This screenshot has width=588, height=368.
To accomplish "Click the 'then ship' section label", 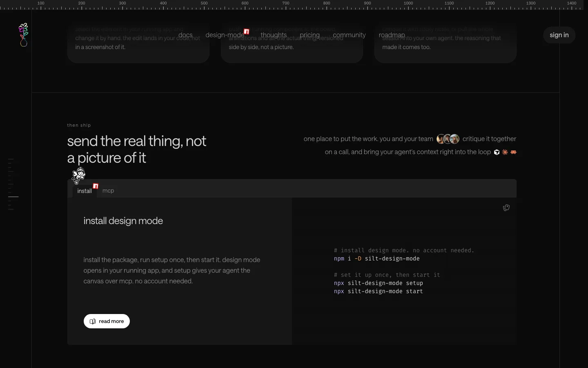I will [79, 125].
